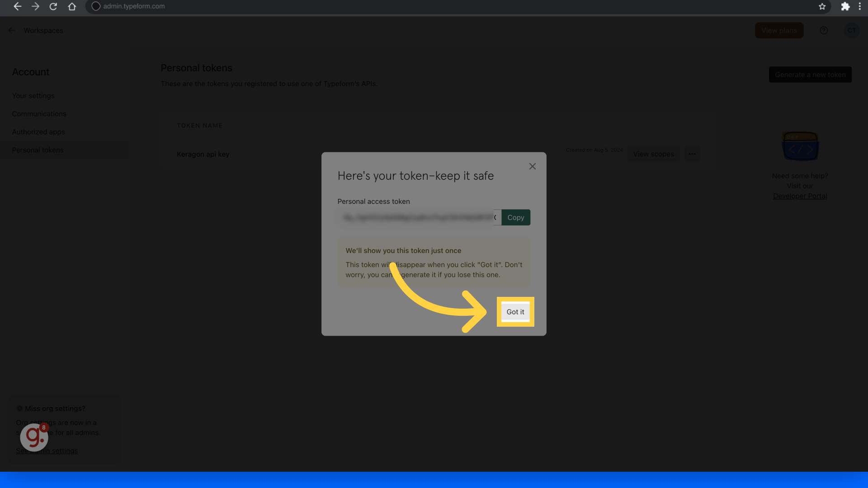This screenshot has width=868, height=488.
Task: Open the Developer Portal link
Action: pos(800,196)
